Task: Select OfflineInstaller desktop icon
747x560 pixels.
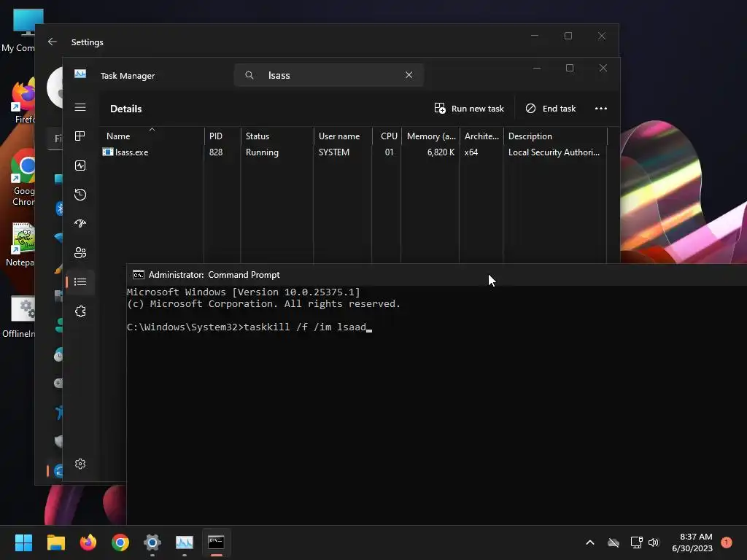Action: 19,316
